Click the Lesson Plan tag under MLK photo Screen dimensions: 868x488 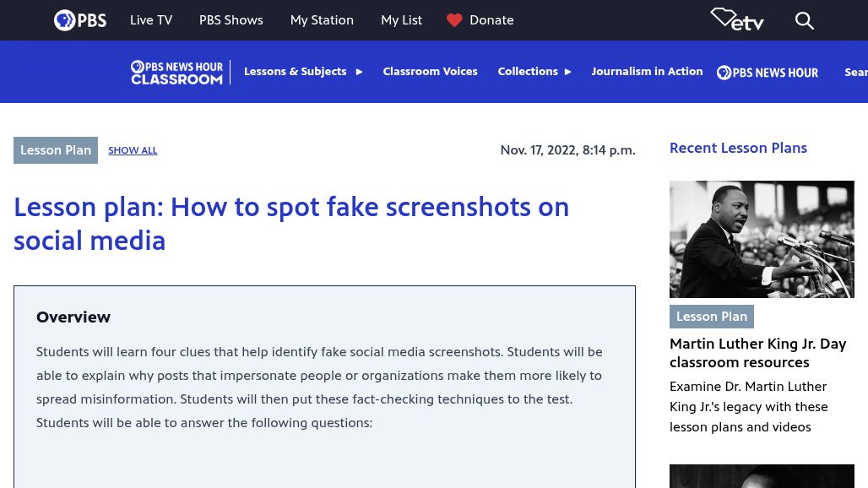(711, 317)
